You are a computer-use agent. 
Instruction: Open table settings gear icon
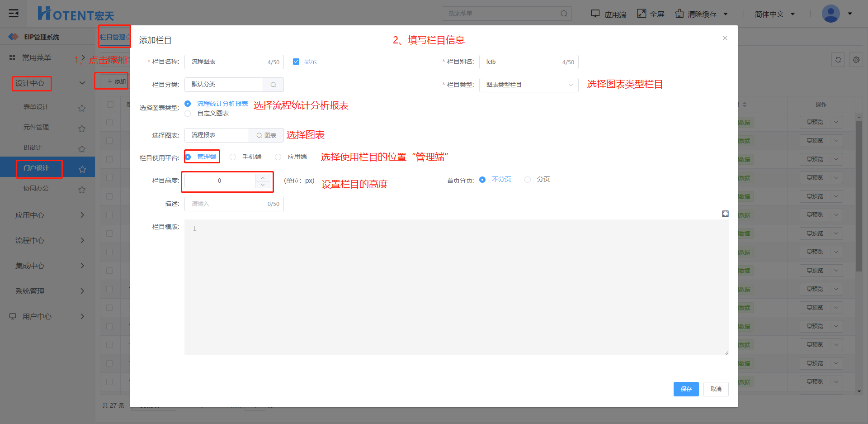(856, 60)
